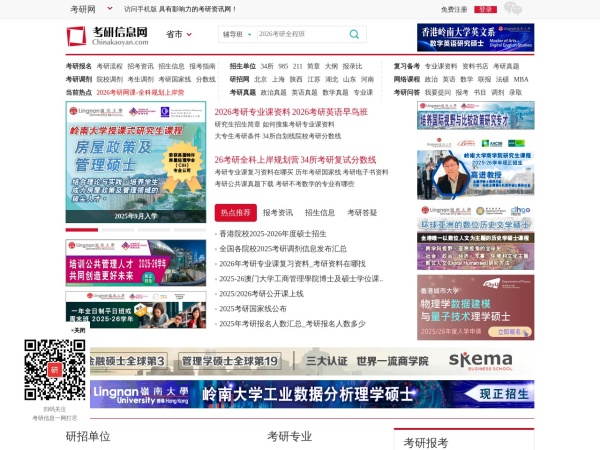Open the 北京 研招网 link
Screen dimensions: 600x450
(x=260, y=79)
